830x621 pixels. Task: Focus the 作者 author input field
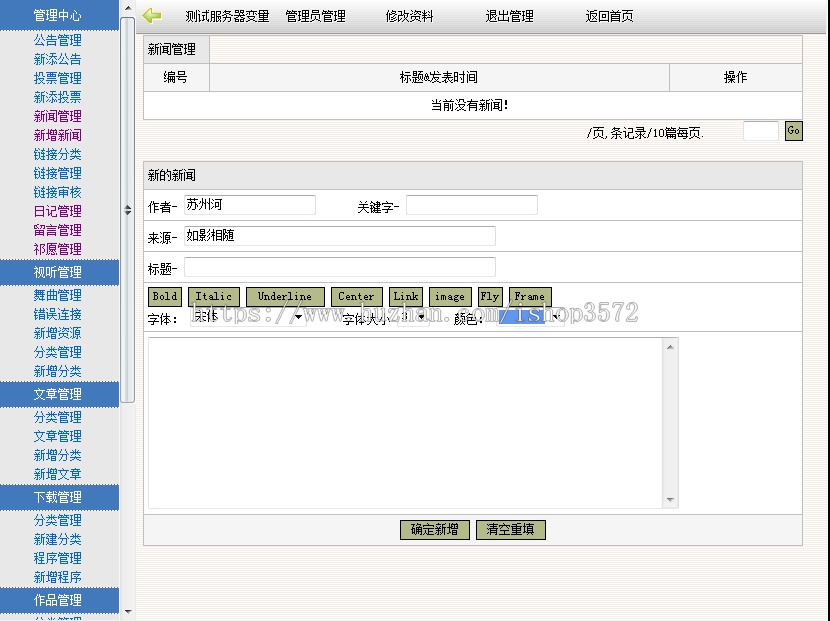[250, 205]
